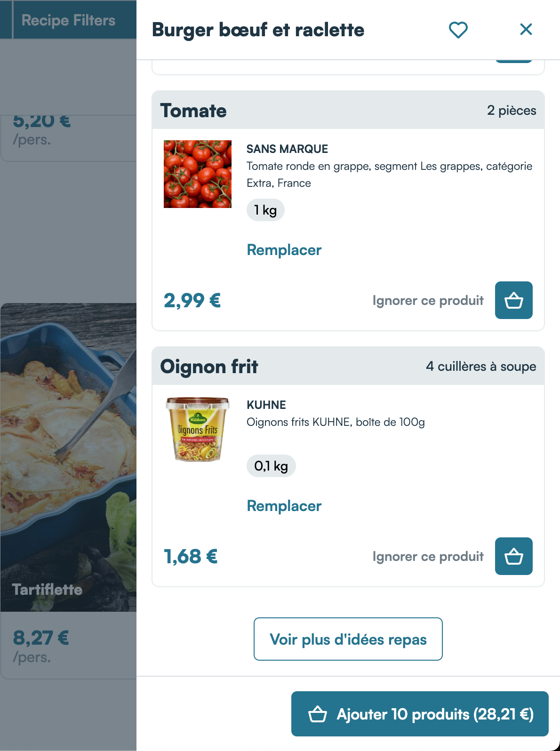Ignore the Tomate product
560x751 pixels.
click(x=428, y=300)
